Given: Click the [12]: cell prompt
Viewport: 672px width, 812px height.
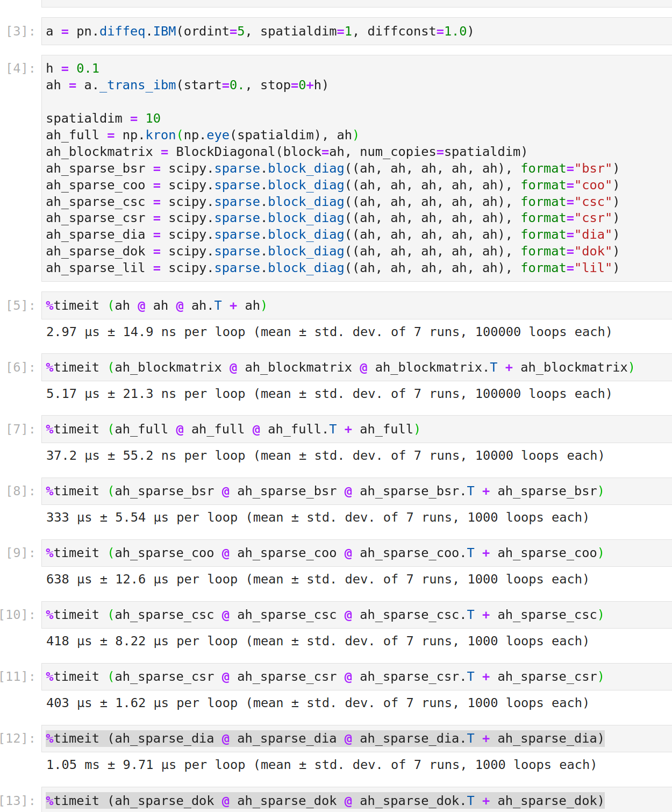Looking at the screenshot, I should coord(18,738).
